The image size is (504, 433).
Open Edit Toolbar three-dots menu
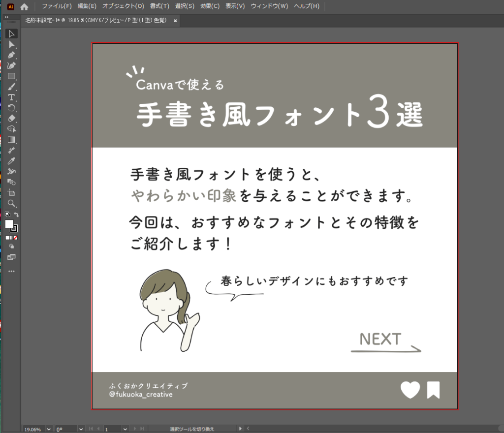[x=12, y=272]
